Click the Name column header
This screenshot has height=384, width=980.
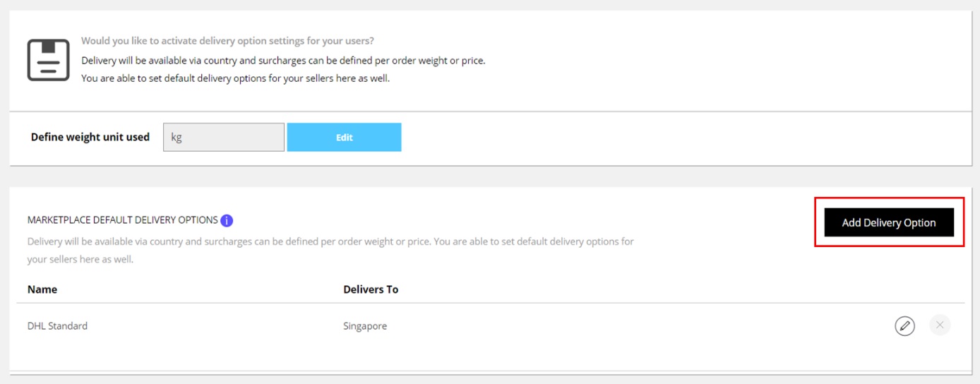(x=42, y=289)
